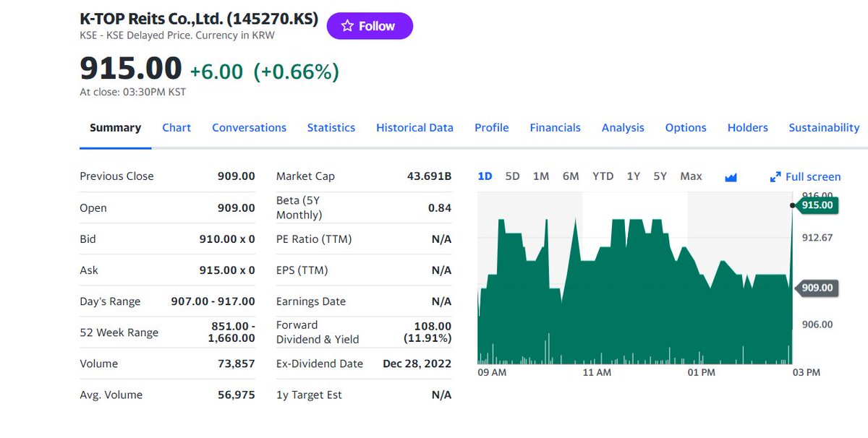Click the (+0.66%) percent change

tap(296, 72)
